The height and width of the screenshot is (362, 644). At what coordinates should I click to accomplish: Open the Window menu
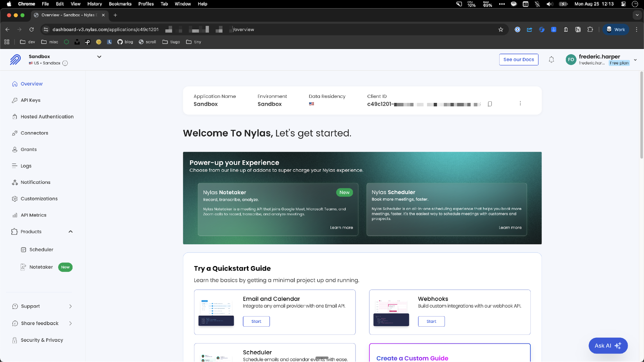point(183,4)
